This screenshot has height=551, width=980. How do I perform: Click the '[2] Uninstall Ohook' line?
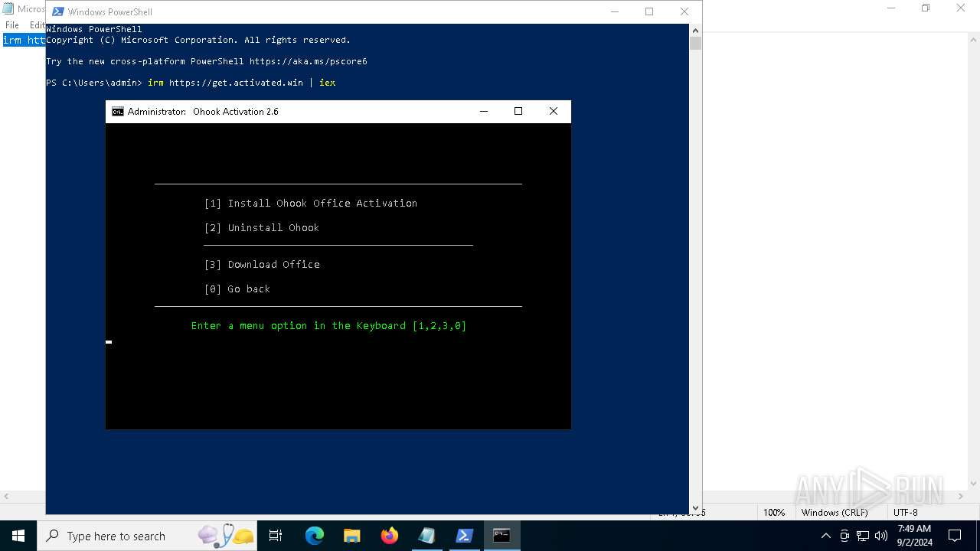pos(261,228)
